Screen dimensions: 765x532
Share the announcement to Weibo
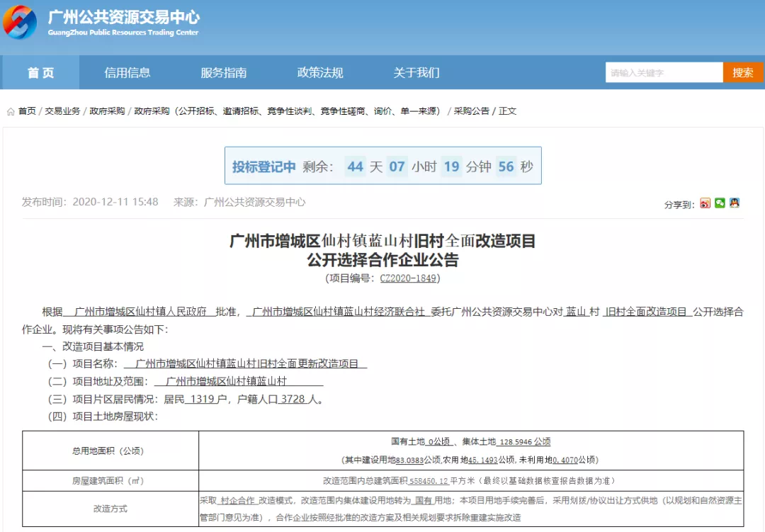coord(705,203)
